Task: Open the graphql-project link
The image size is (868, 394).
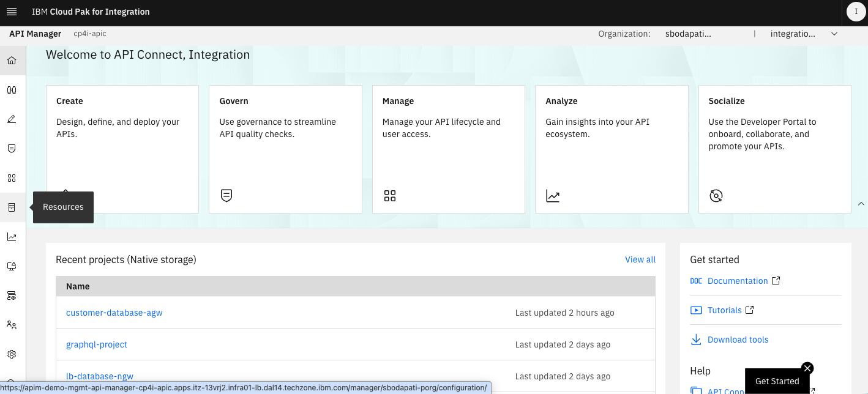Action: point(97,344)
